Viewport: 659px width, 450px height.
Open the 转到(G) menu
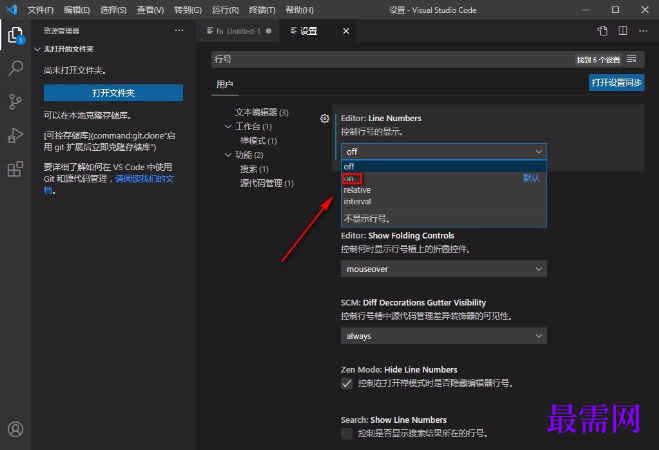pos(188,10)
